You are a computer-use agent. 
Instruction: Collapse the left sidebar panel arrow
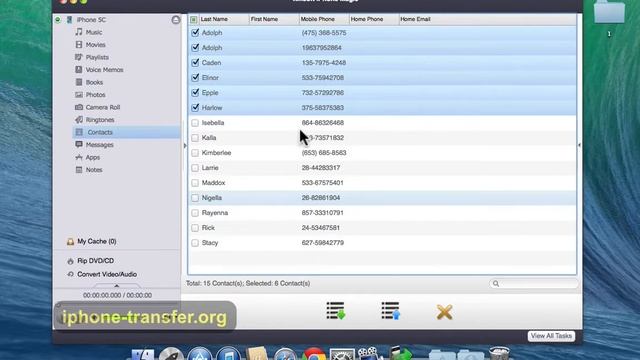pyautogui.click(x=185, y=145)
